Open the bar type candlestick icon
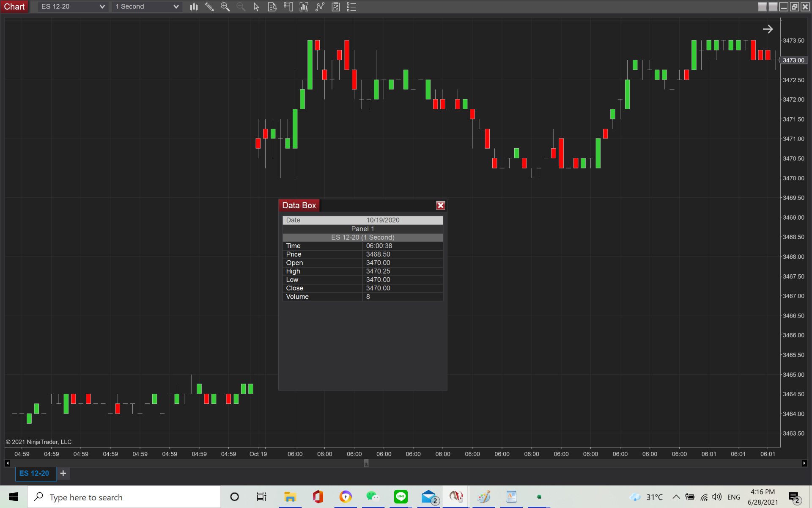This screenshot has width=812, height=508. (194, 7)
